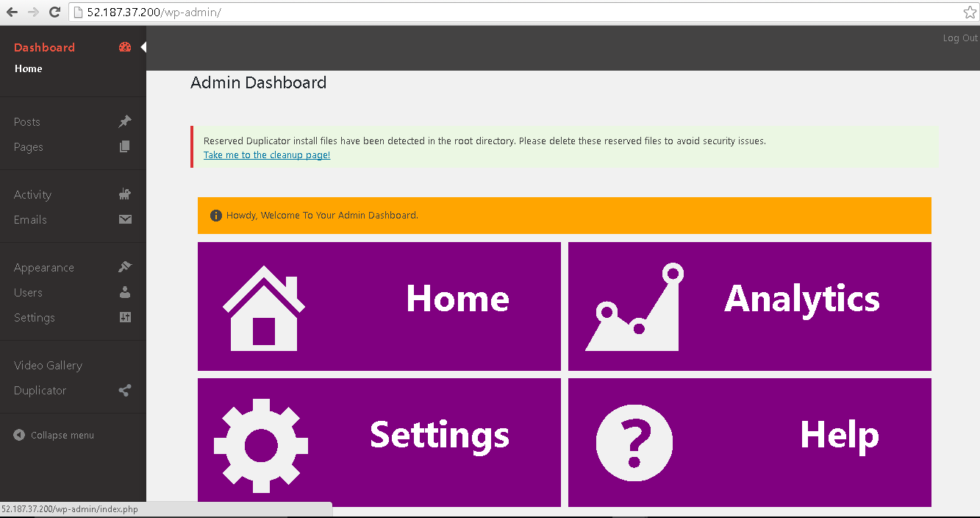Reload the page with browser refresh button
980x518 pixels.
pos(54,13)
